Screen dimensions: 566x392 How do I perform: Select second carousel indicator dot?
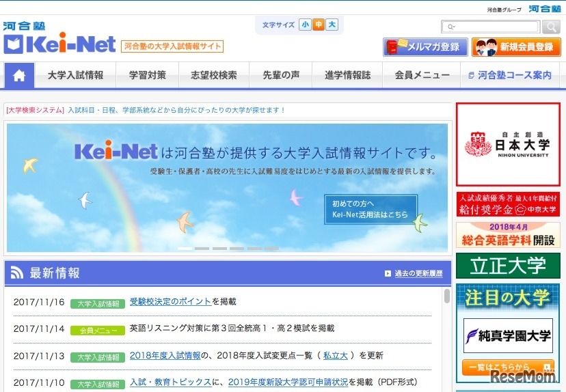[202, 249]
